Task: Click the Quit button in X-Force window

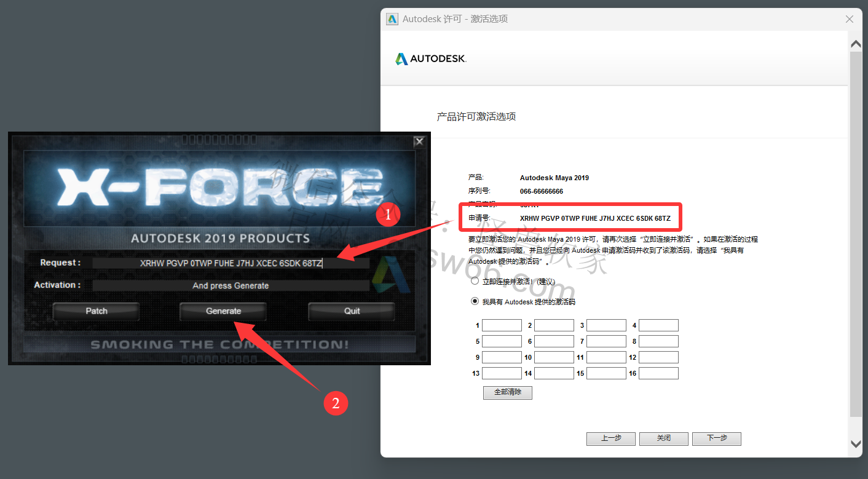Action: click(x=352, y=311)
